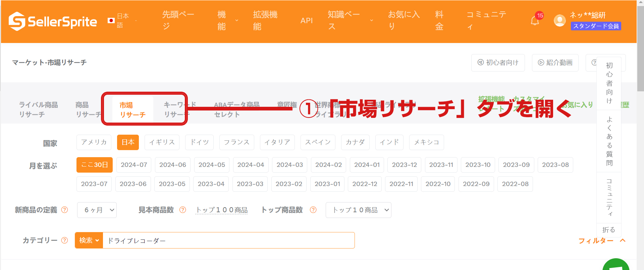The width and height of the screenshot is (644, 270).
Task: Open the 日本語 language dropdown
Action: [123, 20]
